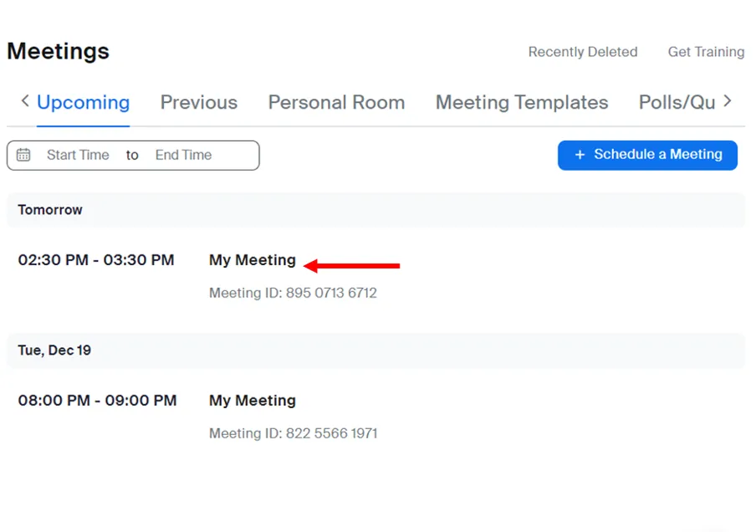756x532 pixels.
Task: Switch to the Upcoming tab
Action: (83, 103)
